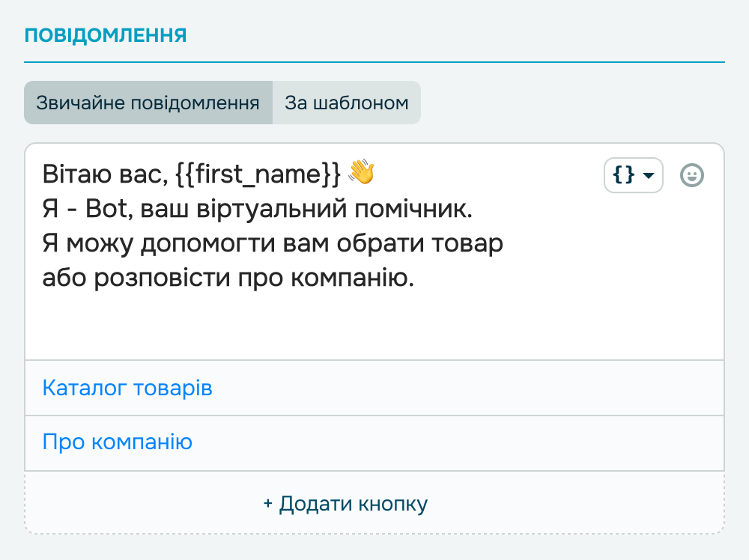This screenshot has height=560, width=749.
Task: Open the Каталог товарів button
Action: [127, 389]
